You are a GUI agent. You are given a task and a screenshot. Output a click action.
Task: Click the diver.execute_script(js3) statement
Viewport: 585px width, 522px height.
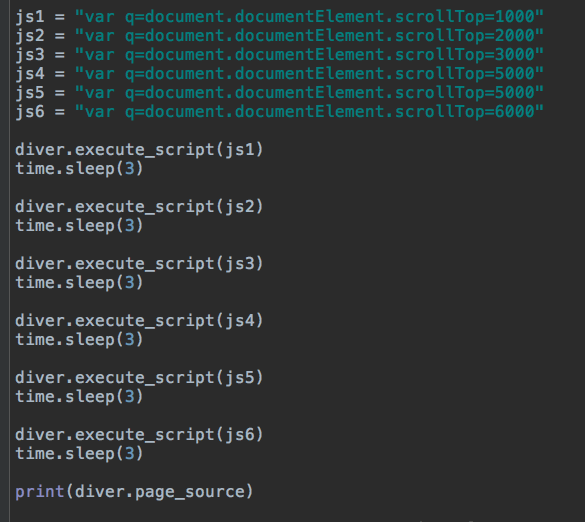[x=139, y=264]
